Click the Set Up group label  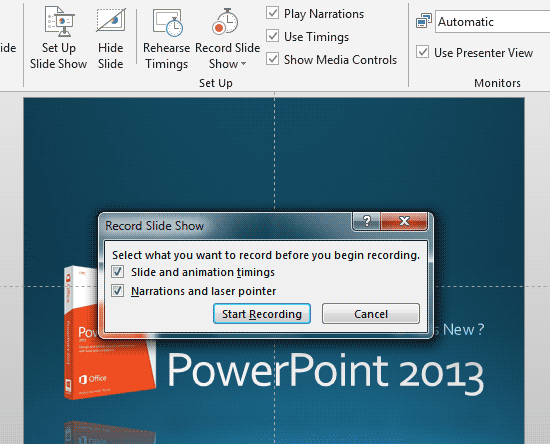click(x=216, y=83)
